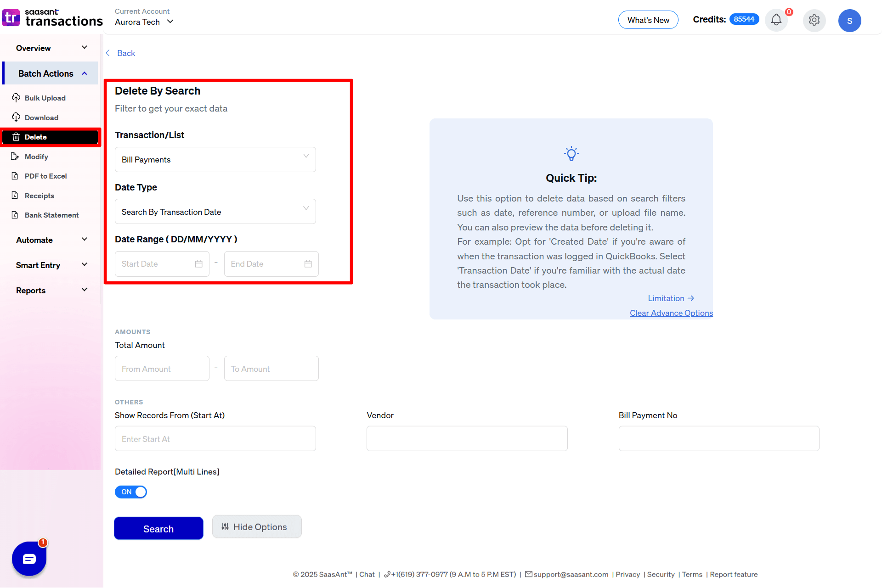Click the PDF to Excel icon
The image size is (882, 588).
(15, 176)
